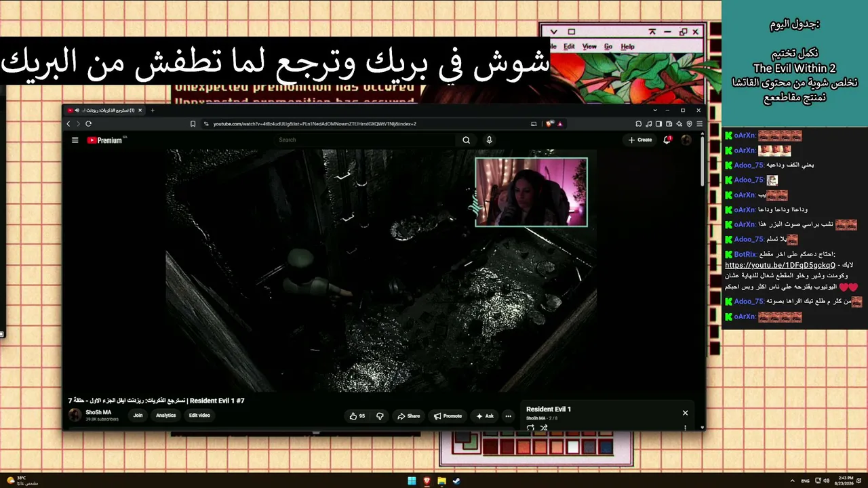This screenshot has width=868, height=488.
Task: Click the YouTube Premium logo
Action: (105, 140)
